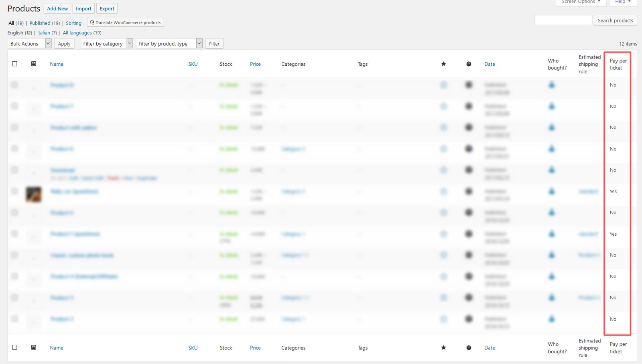Tick the select-all checkbox in table header
The height and width of the screenshot is (364, 642).
tap(15, 64)
